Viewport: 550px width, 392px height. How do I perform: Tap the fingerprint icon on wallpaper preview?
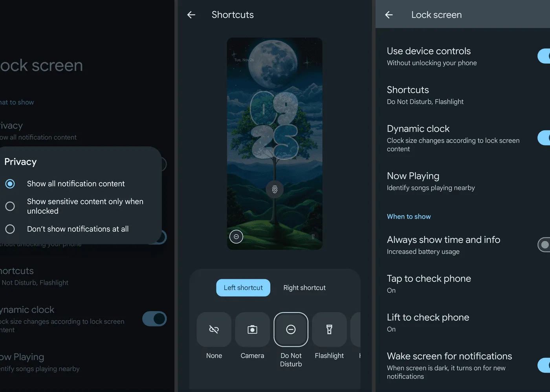(275, 190)
